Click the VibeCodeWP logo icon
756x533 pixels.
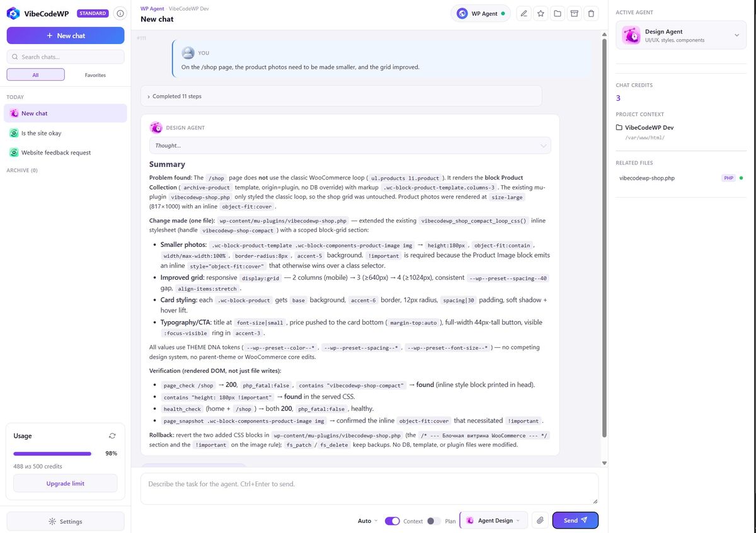(13, 13)
